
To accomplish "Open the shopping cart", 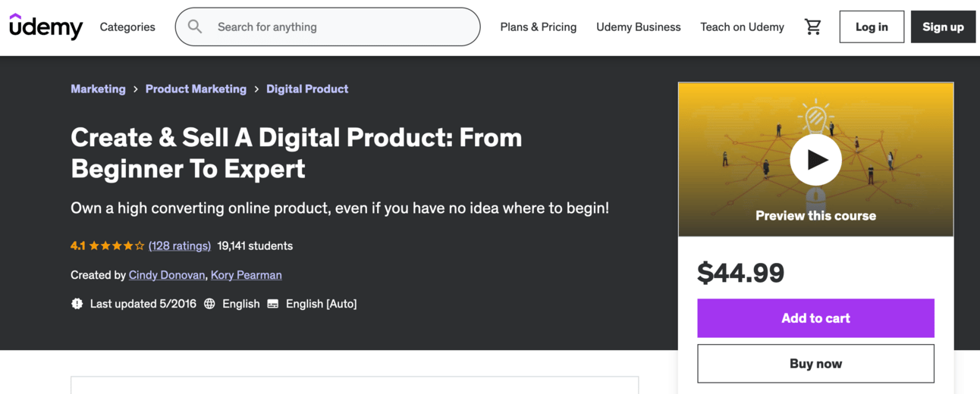I will click(x=813, y=27).
